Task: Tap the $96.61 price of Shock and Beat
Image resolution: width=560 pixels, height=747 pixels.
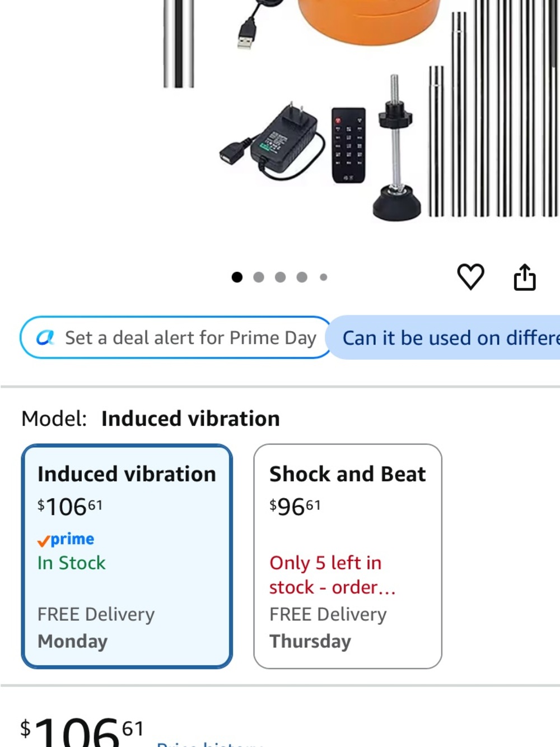Action: coord(295,507)
